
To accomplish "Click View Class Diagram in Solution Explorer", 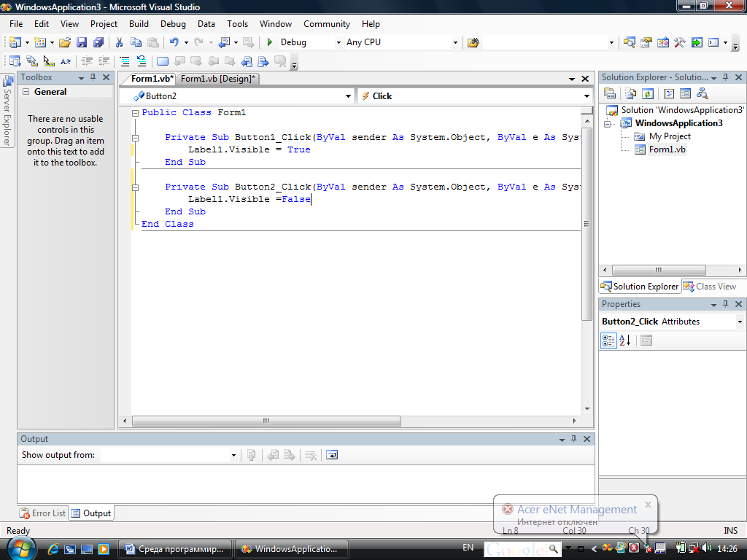I will (x=703, y=93).
